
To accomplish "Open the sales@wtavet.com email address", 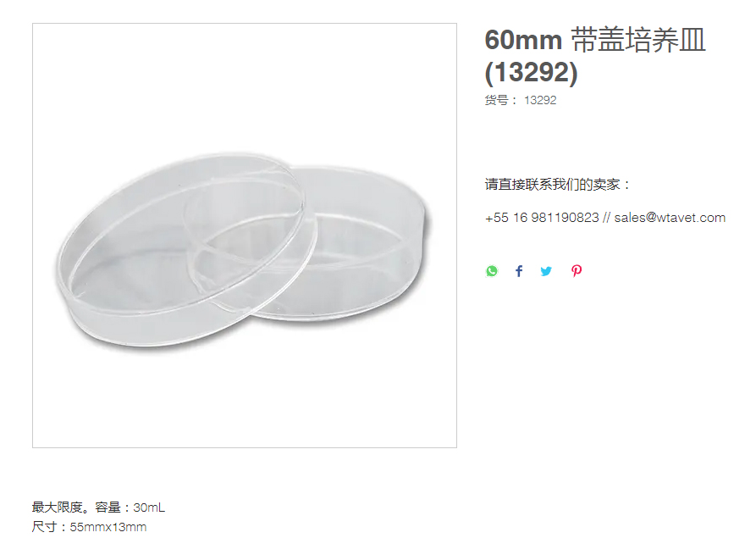I will pos(670,218).
